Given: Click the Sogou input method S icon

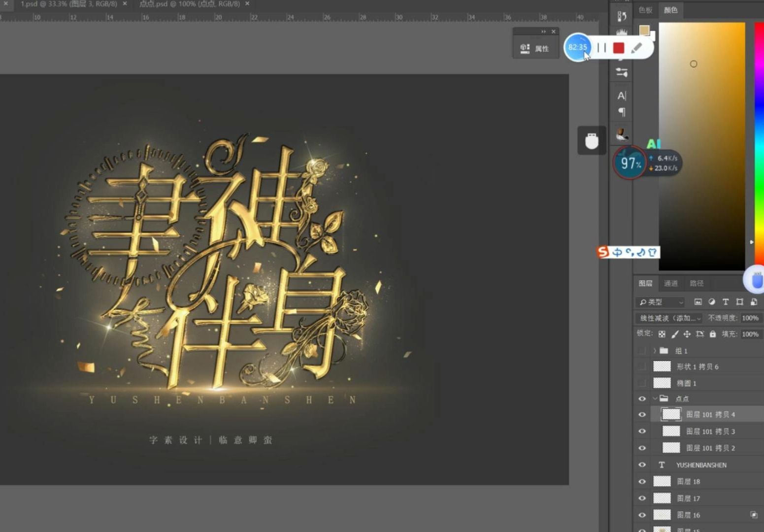Looking at the screenshot, I should point(603,252).
